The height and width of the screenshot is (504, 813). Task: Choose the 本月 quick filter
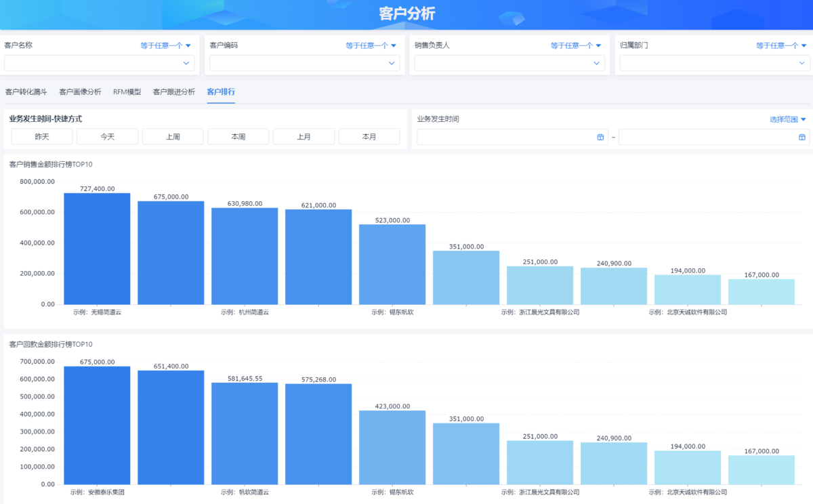click(369, 137)
